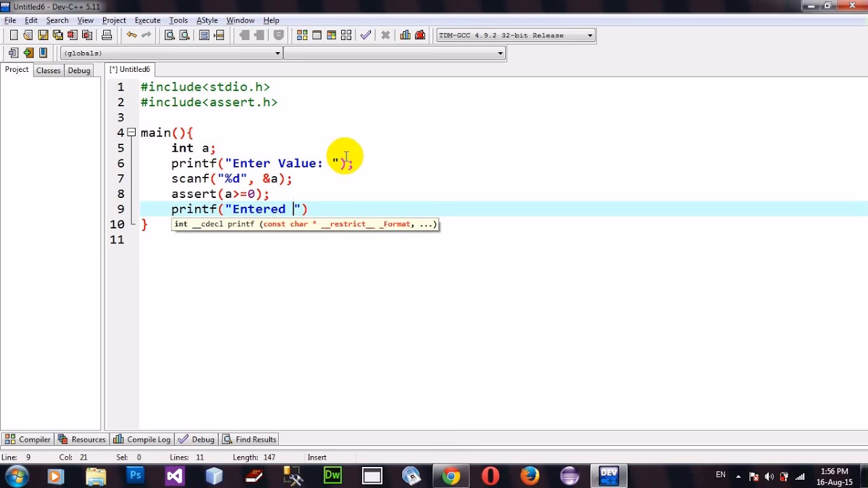Image resolution: width=868 pixels, height=488 pixels.
Task: Open the Edit menu
Action: coord(31,20)
